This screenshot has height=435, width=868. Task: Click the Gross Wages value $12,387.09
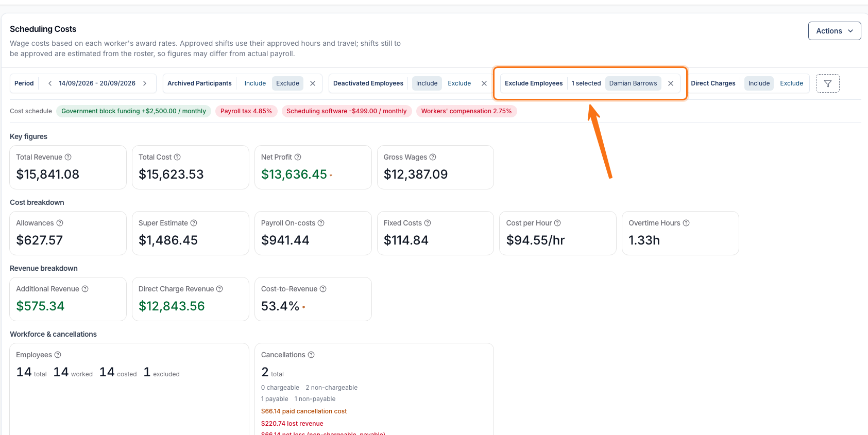click(416, 175)
